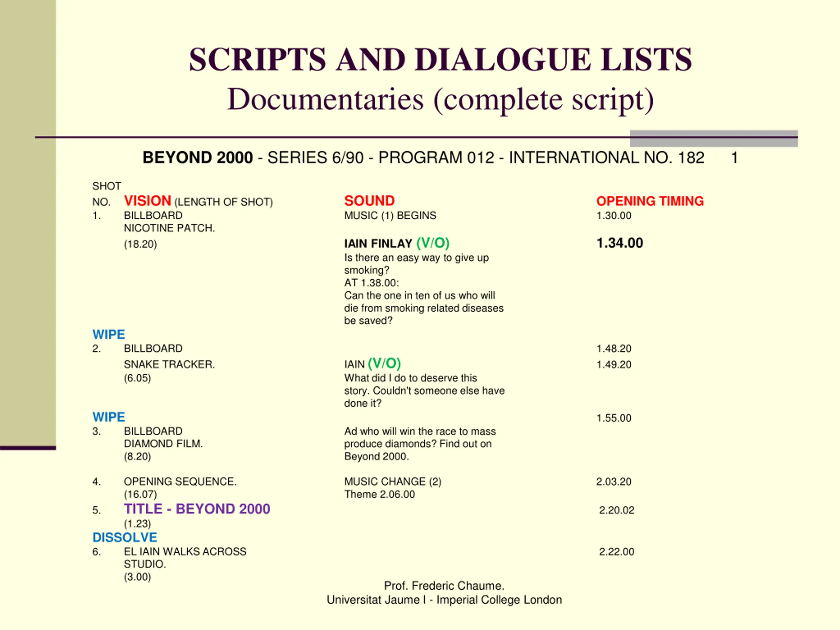
Task: Click subtitle 'Documentaries (complete script)'
Action: pyautogui.click(x=440, y=100)
